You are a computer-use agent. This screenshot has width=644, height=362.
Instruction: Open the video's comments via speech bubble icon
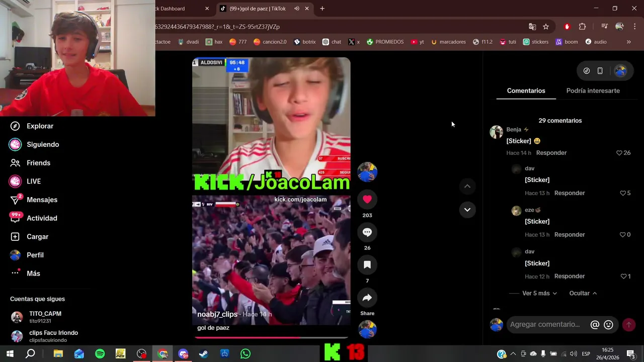[x=367, y=232]
